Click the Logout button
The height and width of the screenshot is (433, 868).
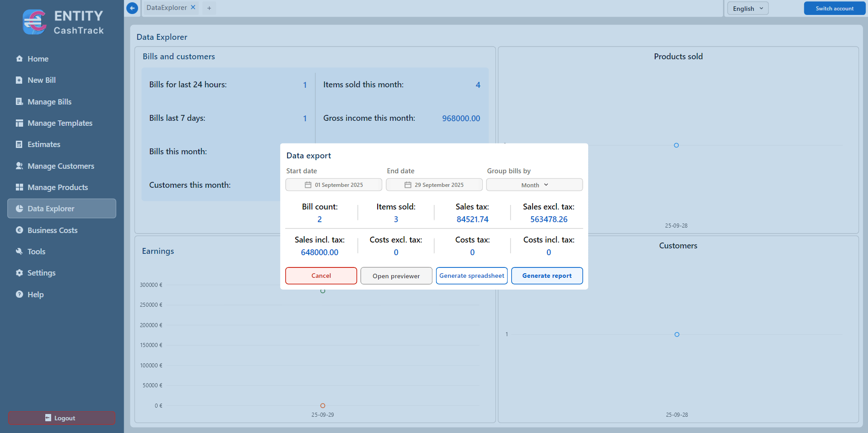[62, 418]
